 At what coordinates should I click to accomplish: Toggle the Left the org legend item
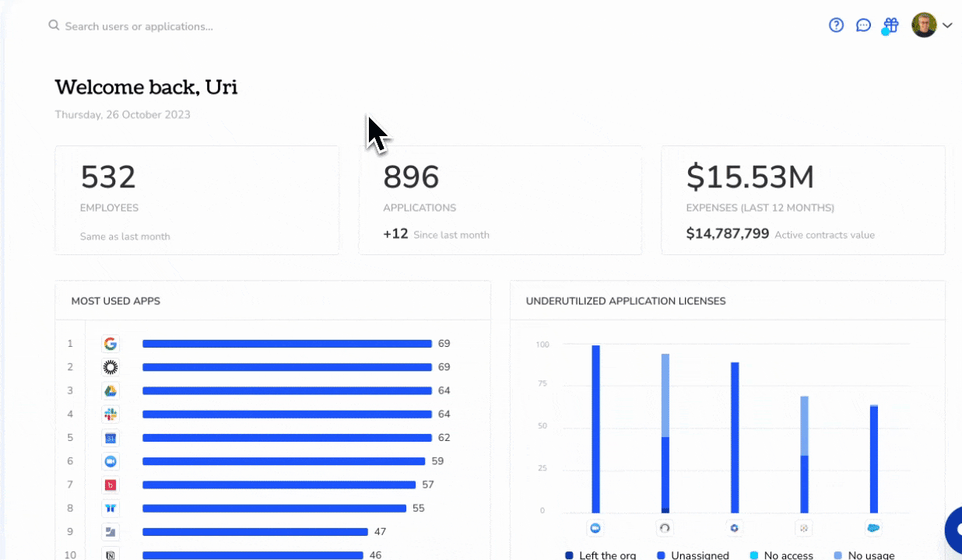[600, 555]
